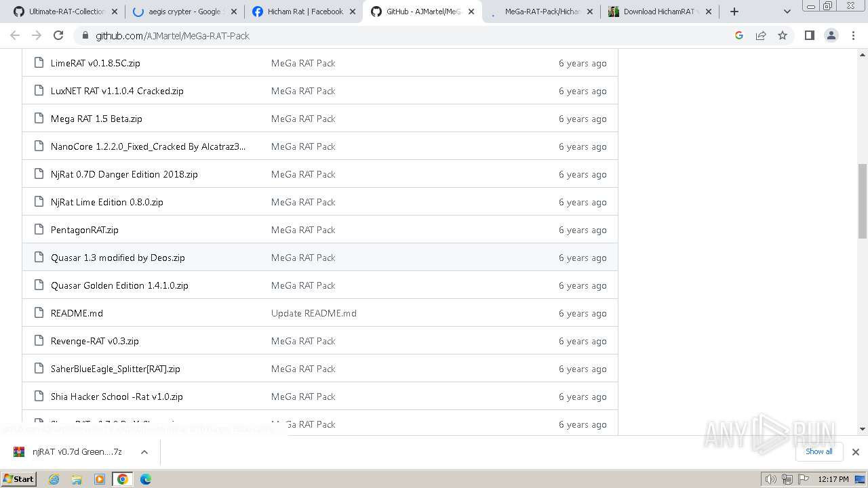Expand the tab search dropdown arrow
Image resolution: width=868 pixels, height=488 pixels.
tap(787, 12)
